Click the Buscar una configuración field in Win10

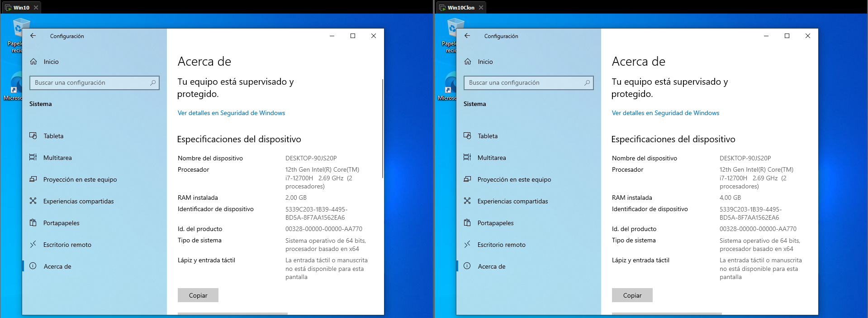click(x=90, y=83)
